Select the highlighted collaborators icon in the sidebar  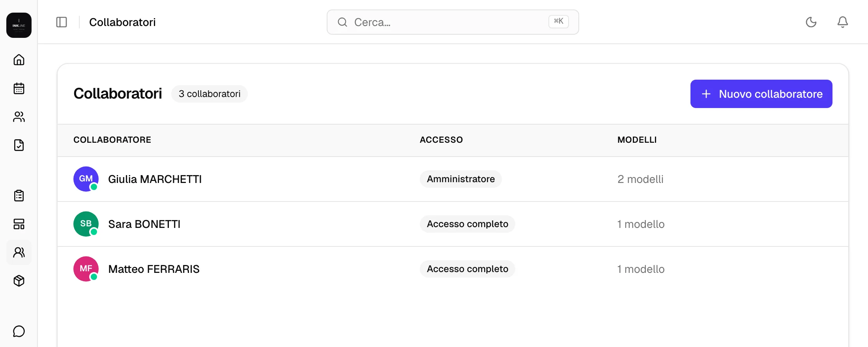pyautogui.click(x=19, y=252)
